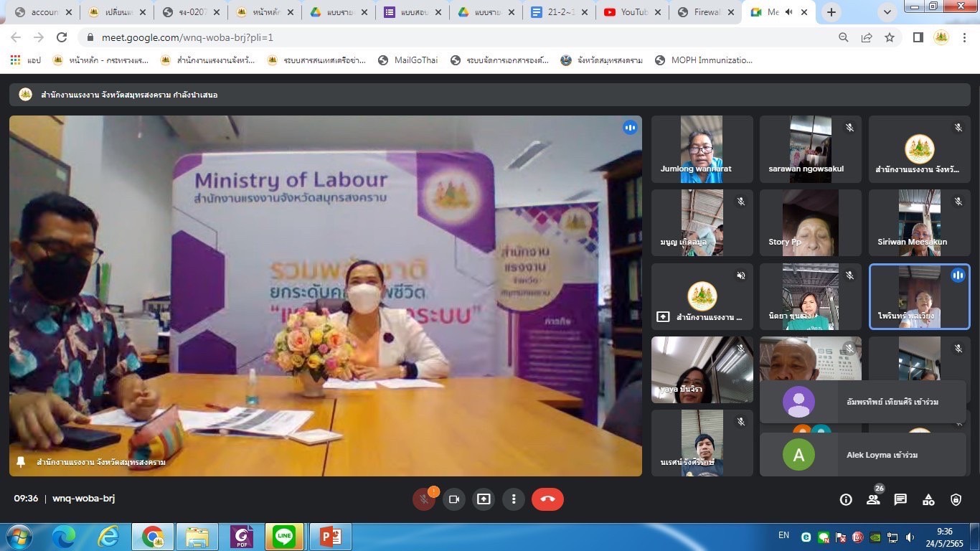
Task: Select the Jumlong wannarat participant tile
Action: point(702,149)
